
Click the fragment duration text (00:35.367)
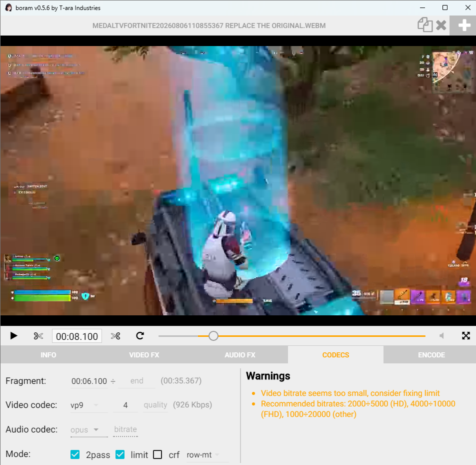point(181,381)
